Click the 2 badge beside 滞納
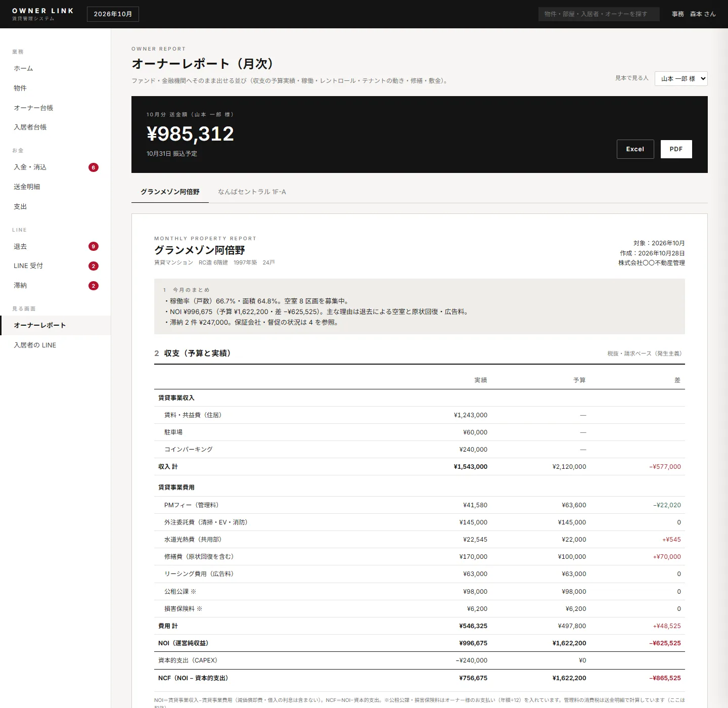The width and height of the screenshot is (728, 708). pos(93,286)
